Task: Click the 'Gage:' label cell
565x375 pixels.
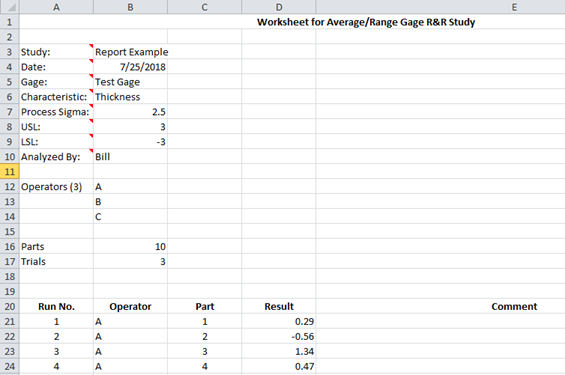Action: coord(57,82)
